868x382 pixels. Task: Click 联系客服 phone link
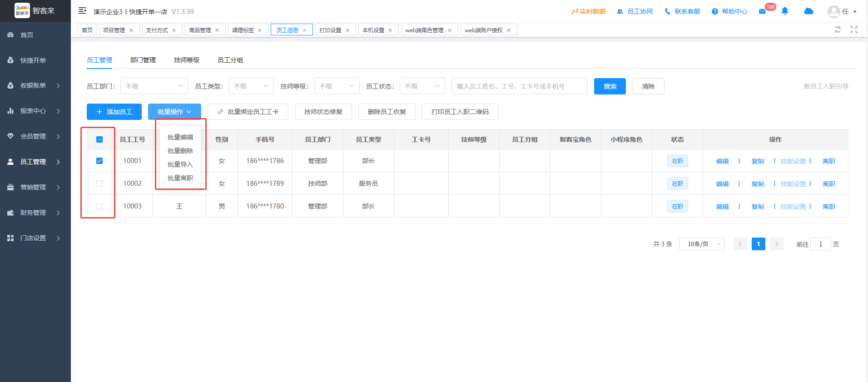click(682, 11)
